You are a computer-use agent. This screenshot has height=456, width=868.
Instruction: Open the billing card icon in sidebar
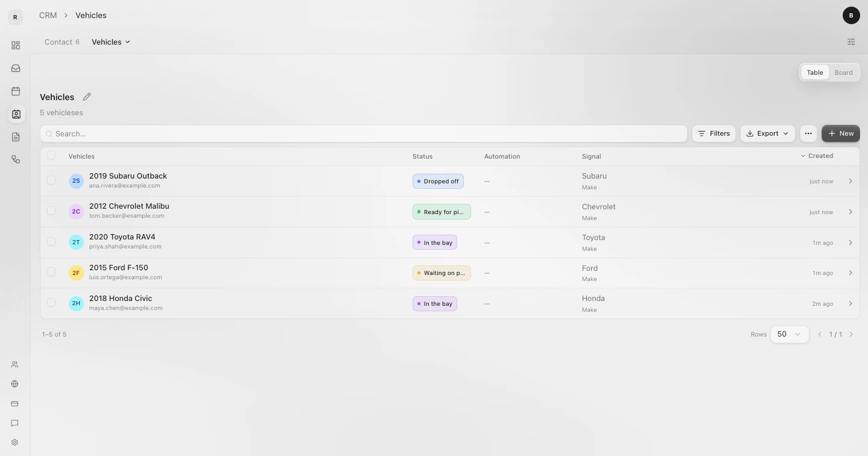(x=14, y=404)
